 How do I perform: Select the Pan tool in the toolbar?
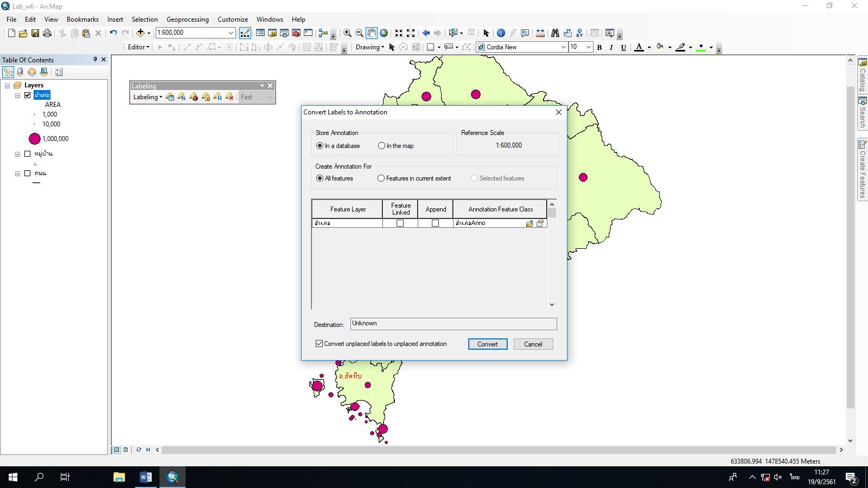point(371,33)
